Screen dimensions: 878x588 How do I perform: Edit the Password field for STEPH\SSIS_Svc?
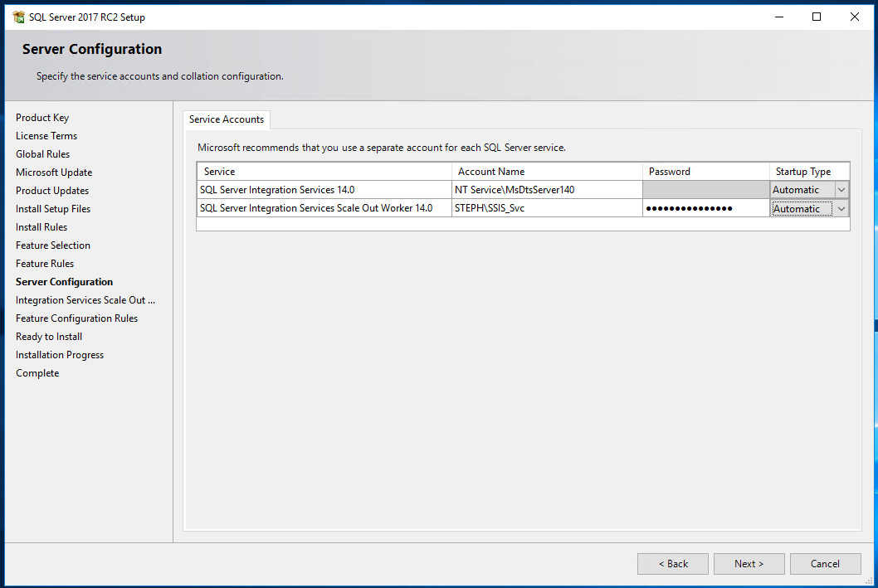[x=705, y=207]
